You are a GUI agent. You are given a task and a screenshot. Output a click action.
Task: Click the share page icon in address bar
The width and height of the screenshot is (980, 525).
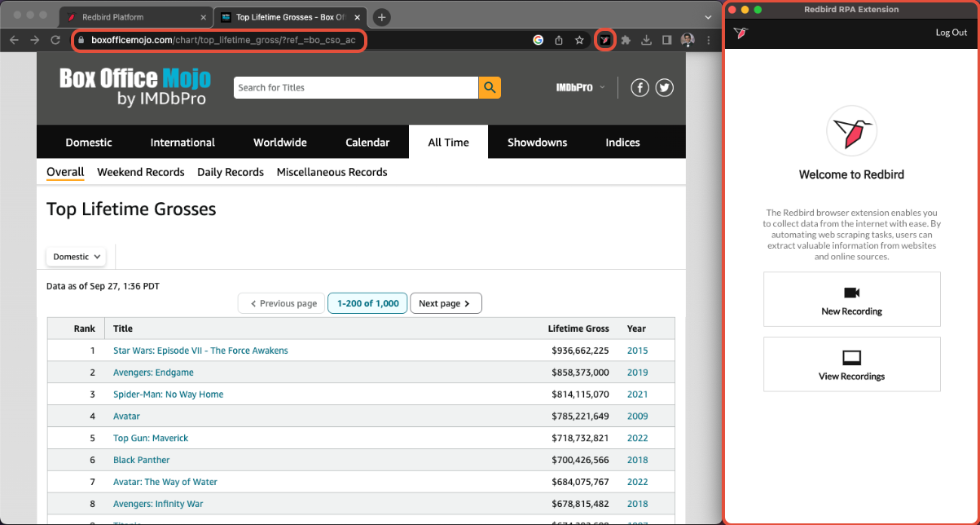pyautogui.click(x=559, y=39)
